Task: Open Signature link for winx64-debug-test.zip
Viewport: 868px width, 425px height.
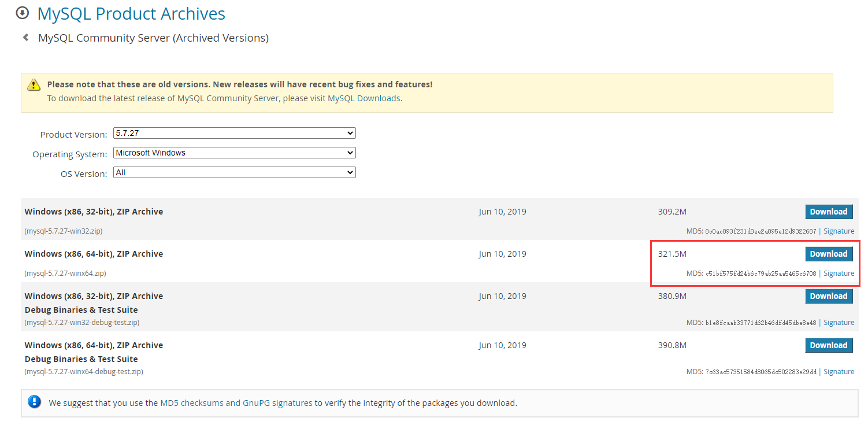Action: 839,372
